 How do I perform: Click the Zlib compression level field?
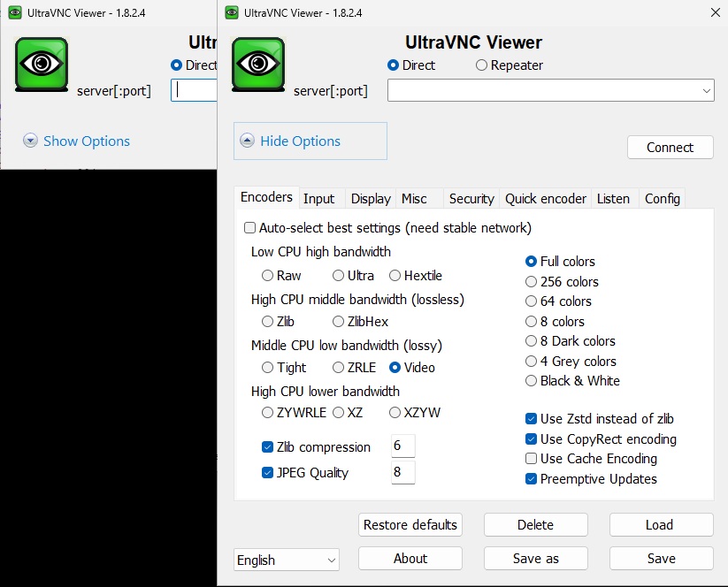point(403,446)
